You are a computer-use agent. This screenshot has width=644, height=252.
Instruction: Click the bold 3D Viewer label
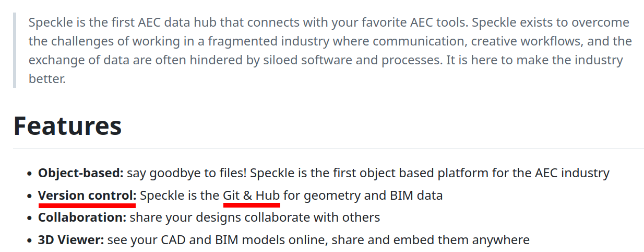point(71,240)
